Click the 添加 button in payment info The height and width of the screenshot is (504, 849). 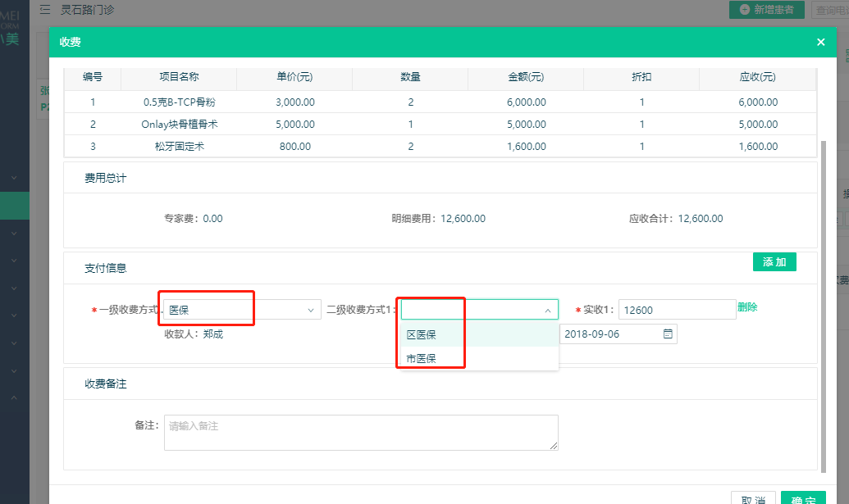pos(774,262)
